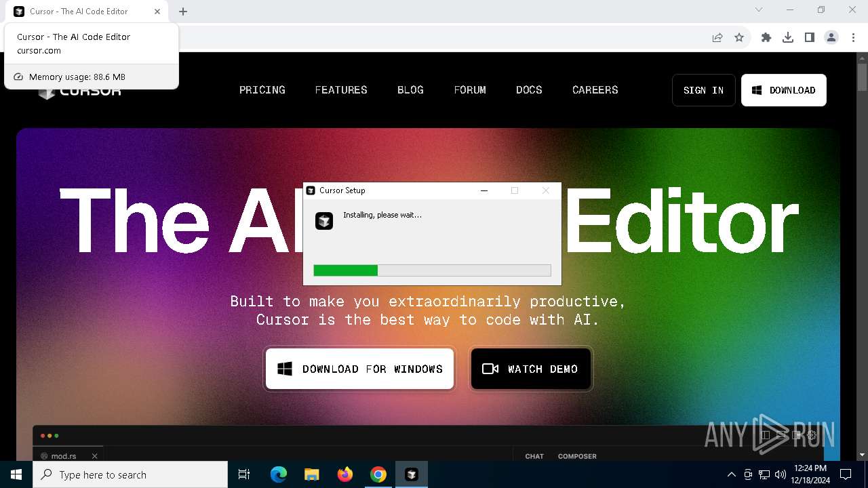The width and height of the screenshot is (868, 488).
Task: Click the installation progress bar
Action: click(x=432, y=270)
